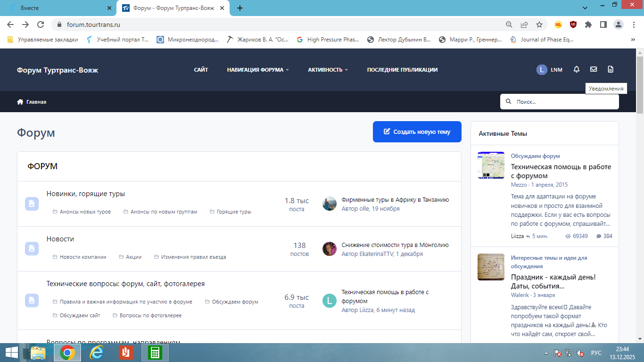
Task: Click the Новинки, горящие туры category icon
Action: [x=32, y=204]
